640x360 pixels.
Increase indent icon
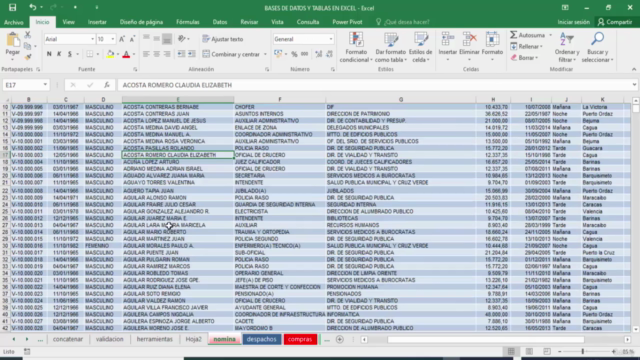191,54
